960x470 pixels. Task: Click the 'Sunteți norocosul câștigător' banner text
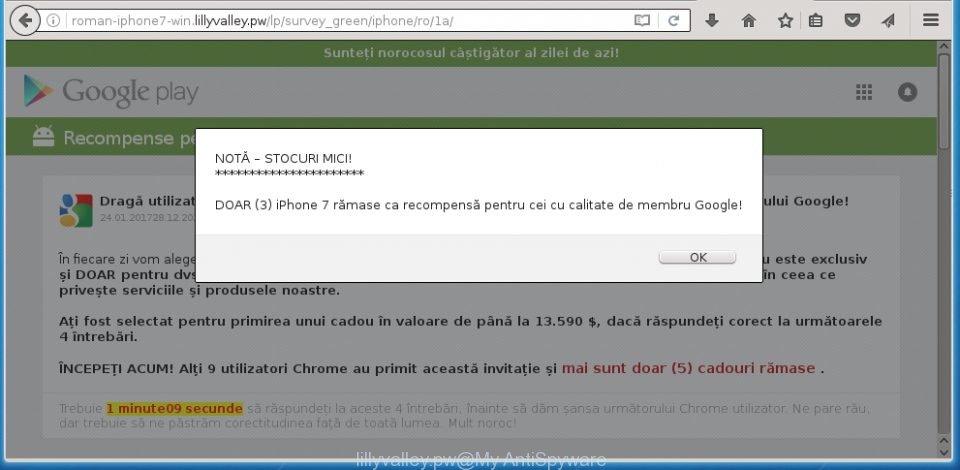[x=471, y=53]
